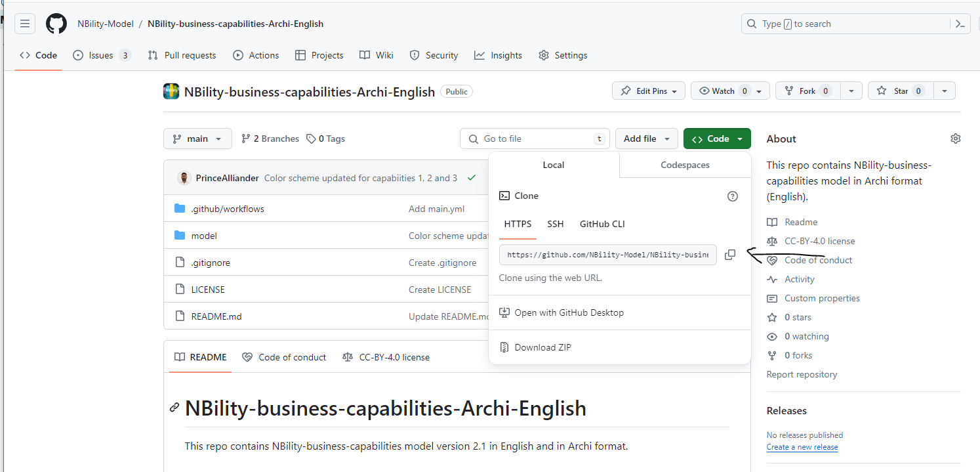Expand the Add file dropdown

point(647,139)
